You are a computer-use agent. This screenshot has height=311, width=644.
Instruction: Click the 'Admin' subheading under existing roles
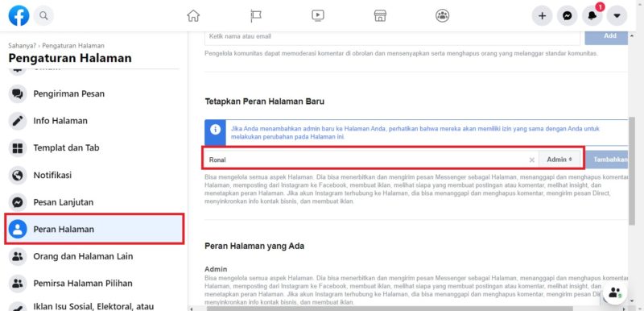tap(216, 269)
